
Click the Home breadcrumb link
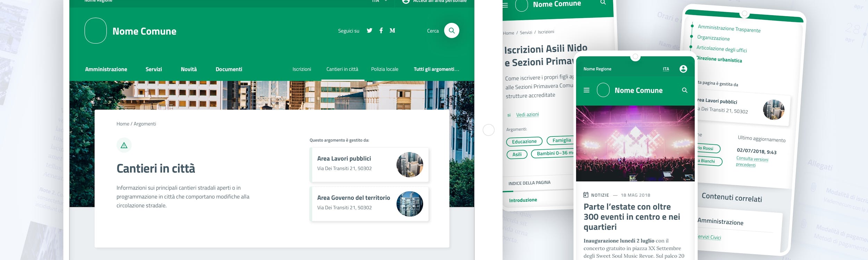click(x=123, y=124)
